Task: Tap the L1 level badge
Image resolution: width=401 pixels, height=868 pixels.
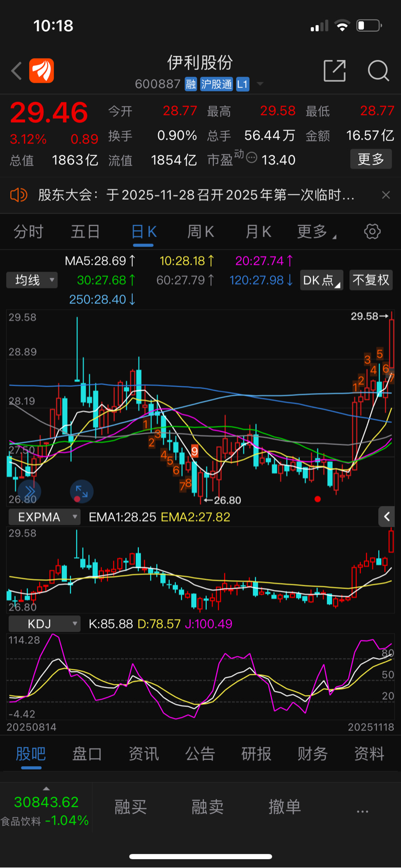Action: coord(242,84)
